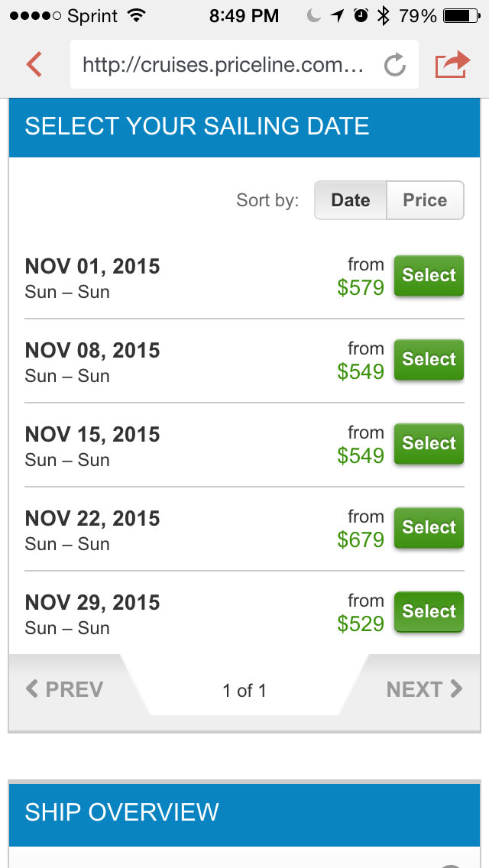The width and height of the screenshot is (489, 868).
Task: Tap the location arrow status icon
Action: (x=337, y=15)
